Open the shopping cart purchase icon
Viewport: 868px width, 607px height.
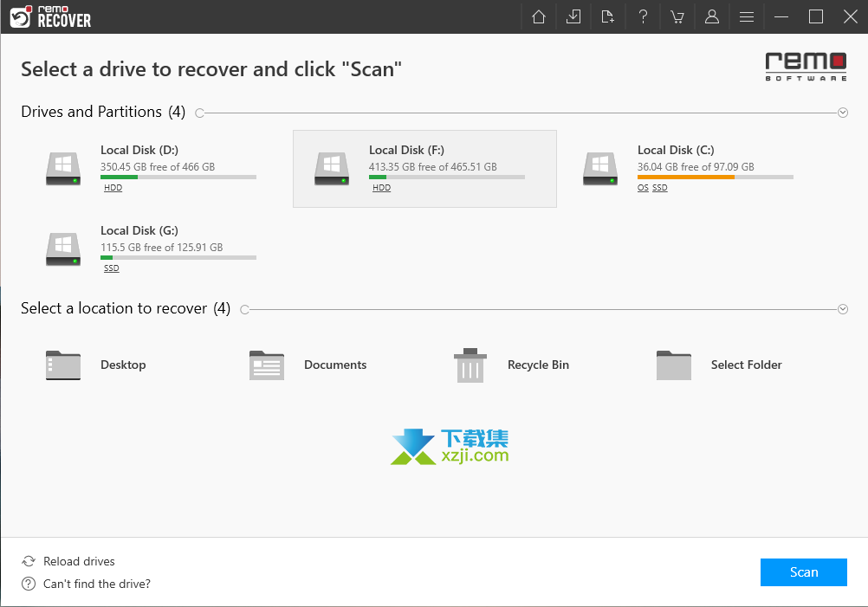[x=677, y=16]
